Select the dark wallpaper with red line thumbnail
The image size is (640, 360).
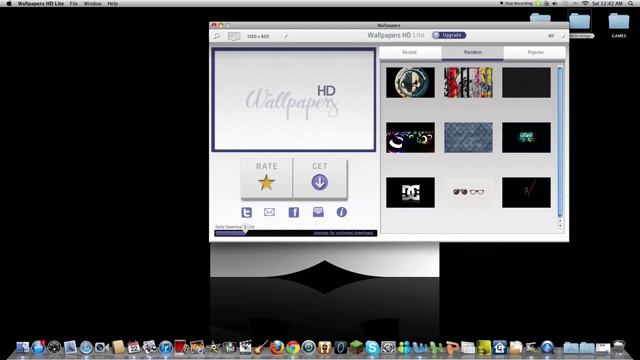click(x=526, y=192)
